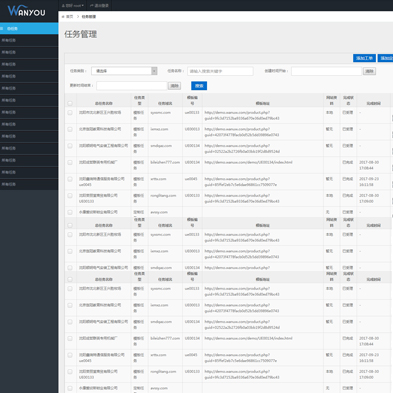Click avsoy.com domain in top table
This screenshot has width=393, height=393.
coord(159,212)
